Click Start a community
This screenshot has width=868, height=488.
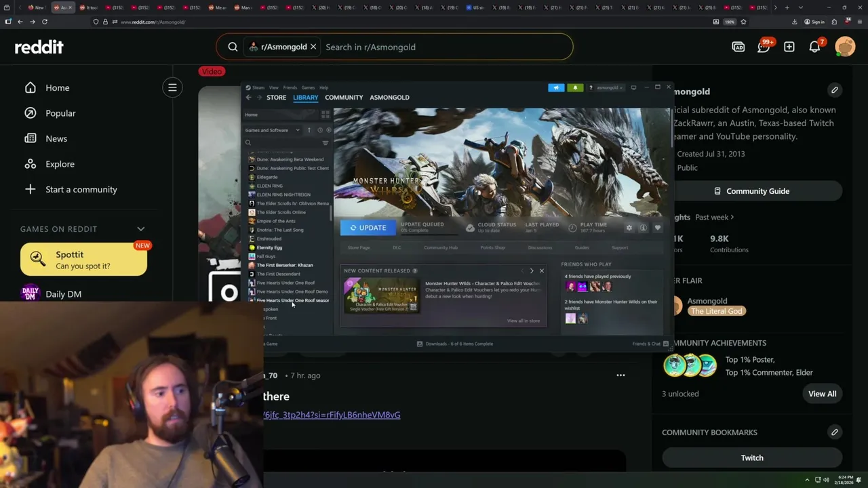(x=71, y=189)
